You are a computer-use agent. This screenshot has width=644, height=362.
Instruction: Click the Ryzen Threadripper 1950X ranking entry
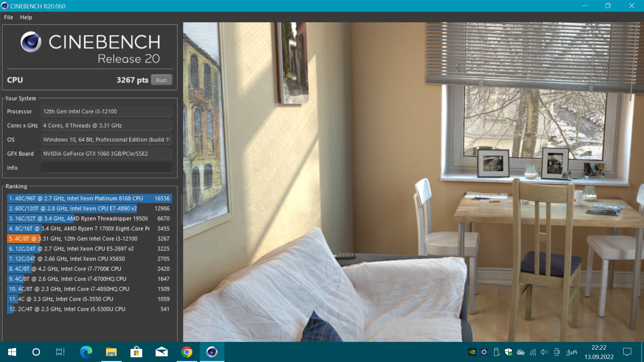89,219
